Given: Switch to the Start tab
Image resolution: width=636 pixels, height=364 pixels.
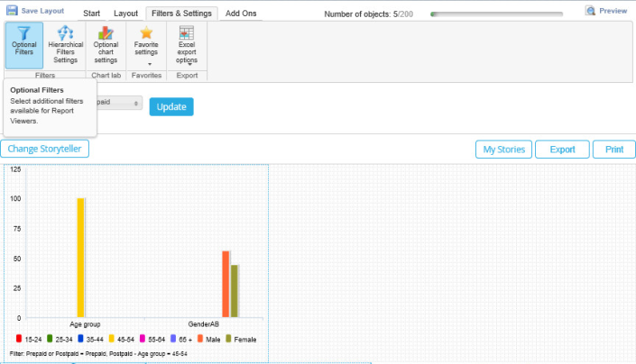Looking at the screenshot, I should 92,14.
